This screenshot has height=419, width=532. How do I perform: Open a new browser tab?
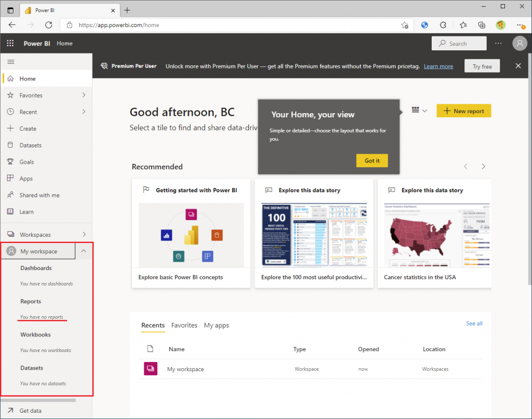127,10
